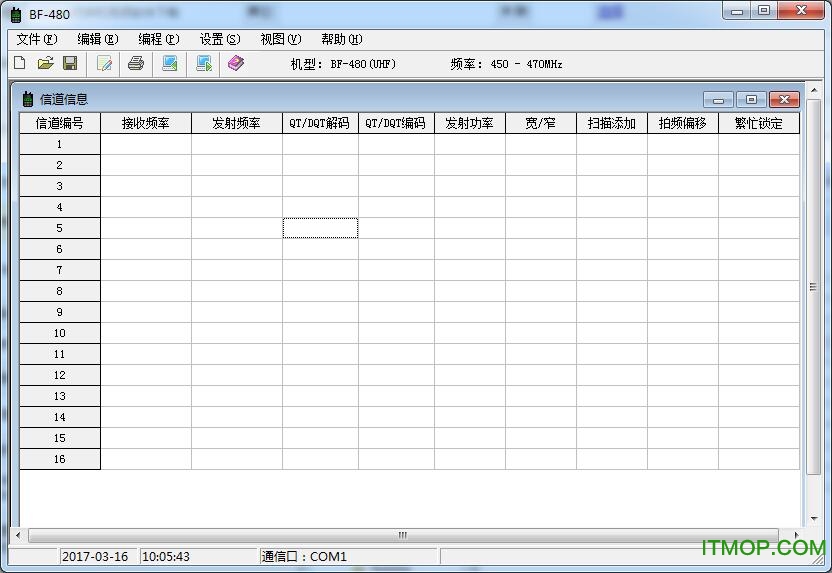
Task: Click the Edit notepad-with-pencil icon
Action: (104, 63)
